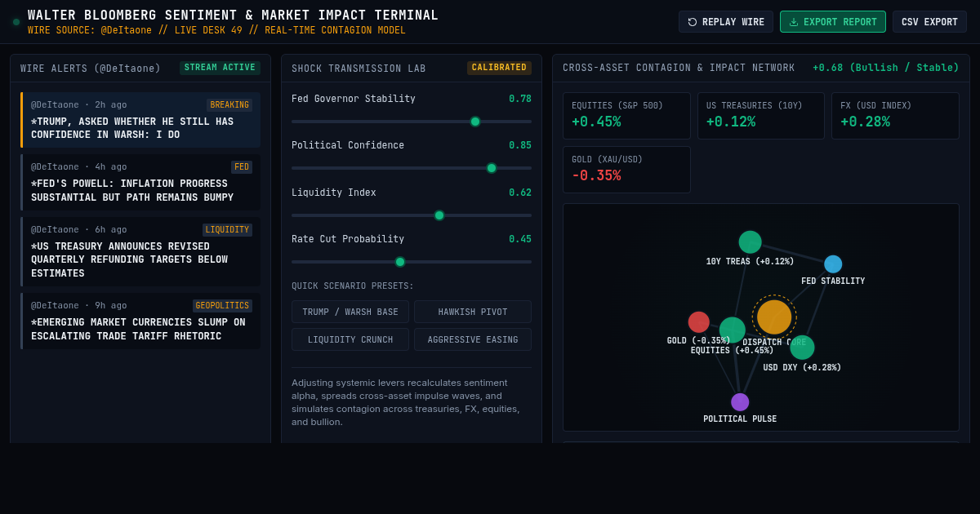This screenshot has width=980, height=514.
Task: Click the GEOPOLITICS tag on currencies alert
Action: [222, 306]
